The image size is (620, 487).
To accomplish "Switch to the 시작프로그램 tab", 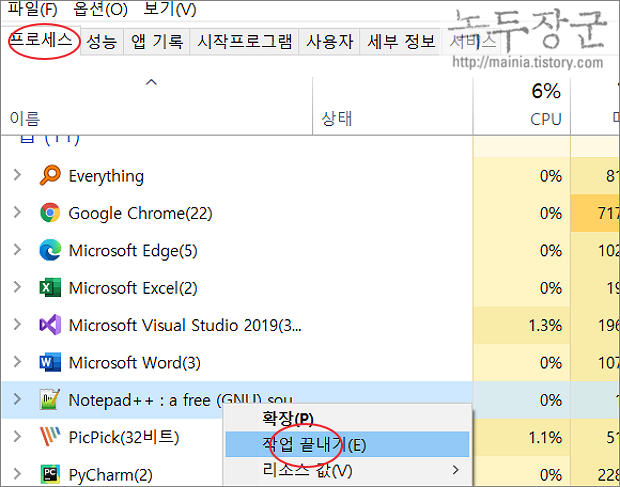I will (244, 42).
